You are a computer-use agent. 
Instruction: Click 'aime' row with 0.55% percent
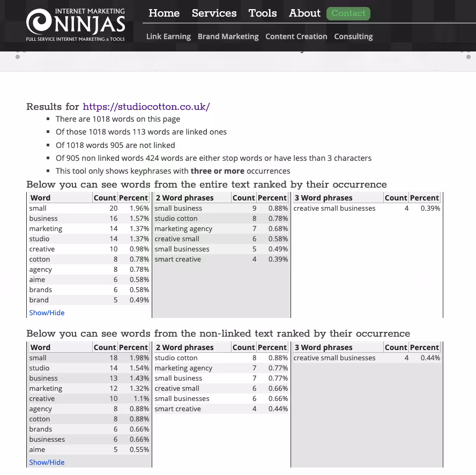(89, 449)
